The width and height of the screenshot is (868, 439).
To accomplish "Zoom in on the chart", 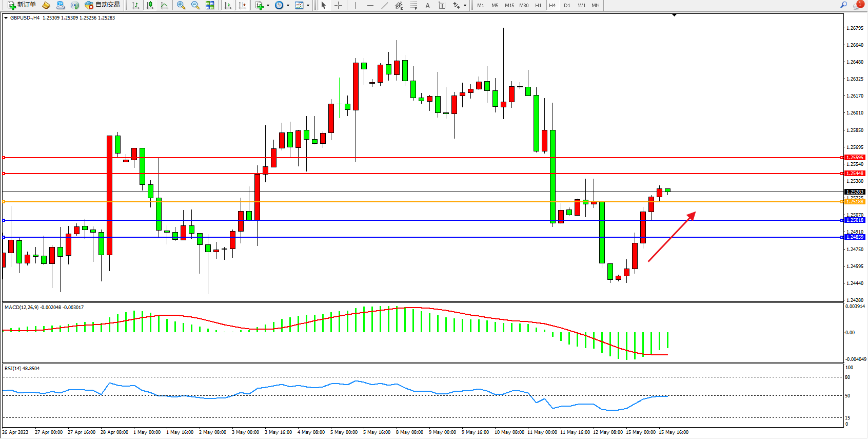I will 181,5.
